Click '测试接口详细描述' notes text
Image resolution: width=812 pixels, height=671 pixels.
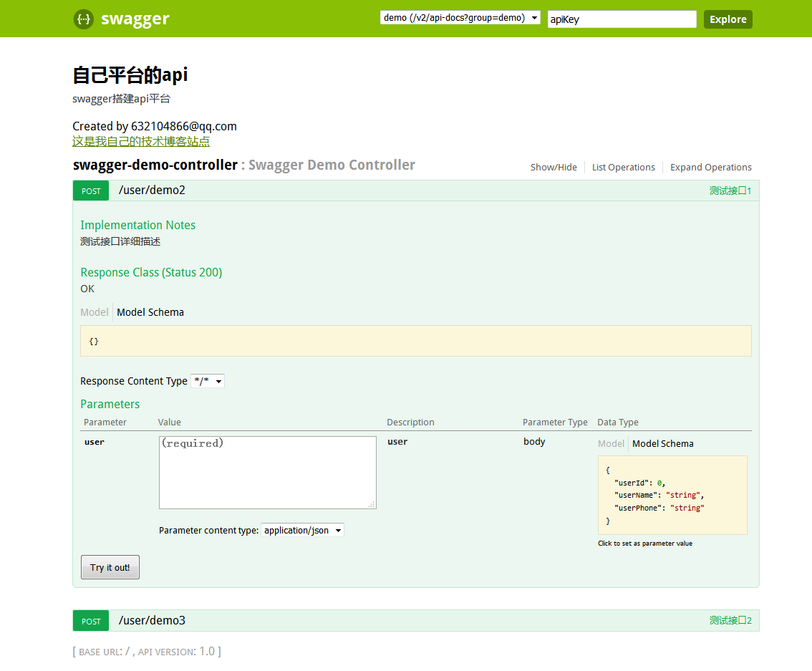[x=120, y=241]
